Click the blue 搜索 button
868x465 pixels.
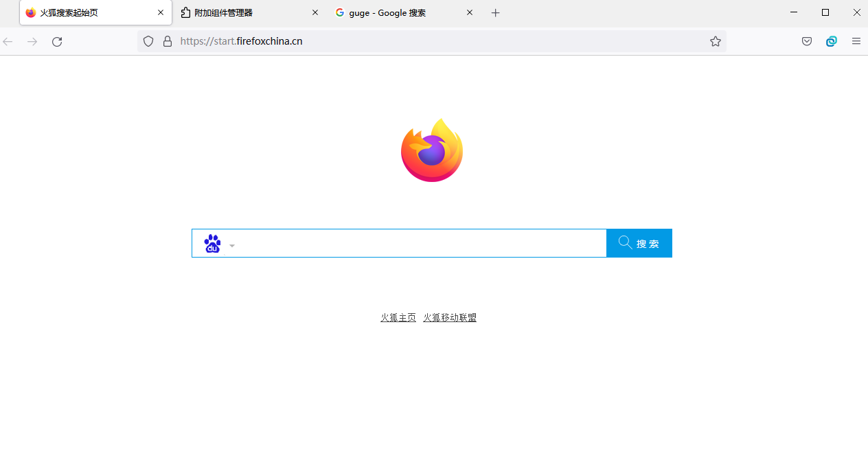pyautogui.click(x=639, y=243)
